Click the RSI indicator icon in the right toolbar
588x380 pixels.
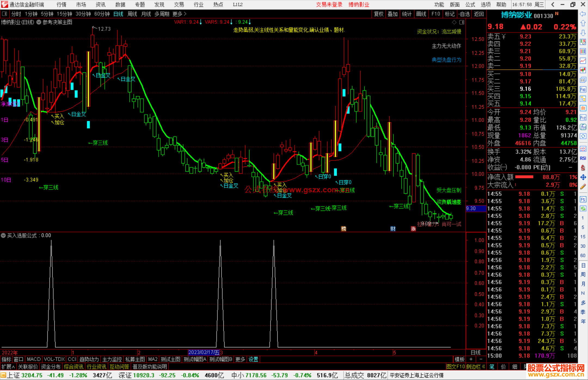[x=583, y=158]
